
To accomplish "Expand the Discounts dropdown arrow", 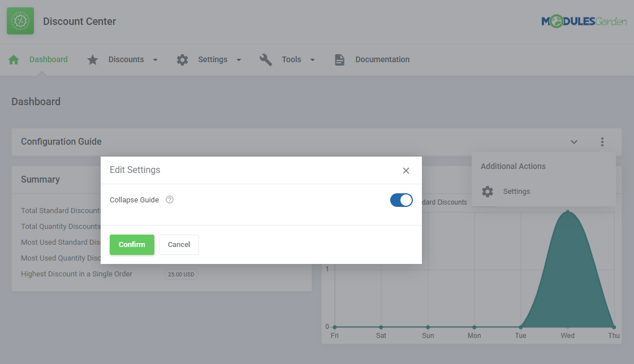I will [156, 60].
